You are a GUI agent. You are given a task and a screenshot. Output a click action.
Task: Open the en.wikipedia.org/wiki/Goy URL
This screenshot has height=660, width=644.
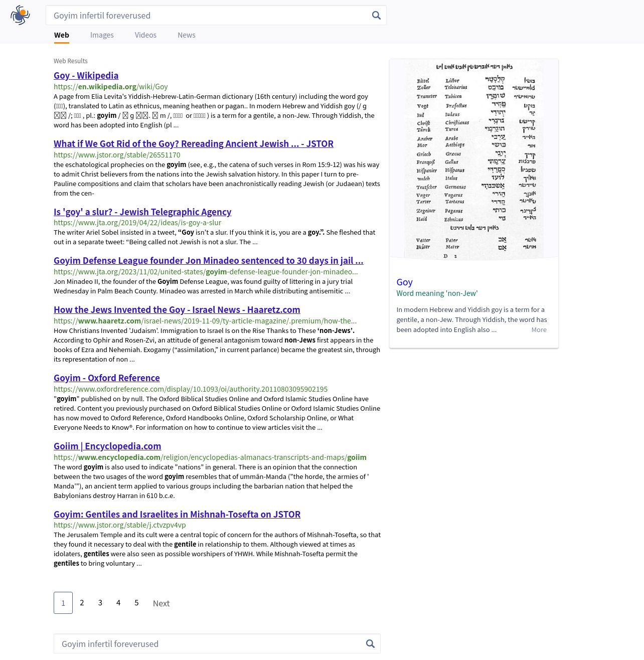(111, 87)
